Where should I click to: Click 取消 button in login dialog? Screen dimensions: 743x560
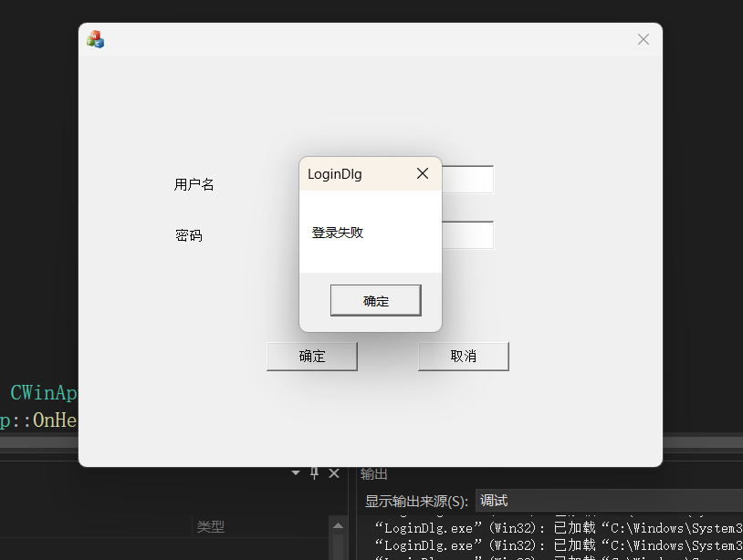tap(464, 357)
